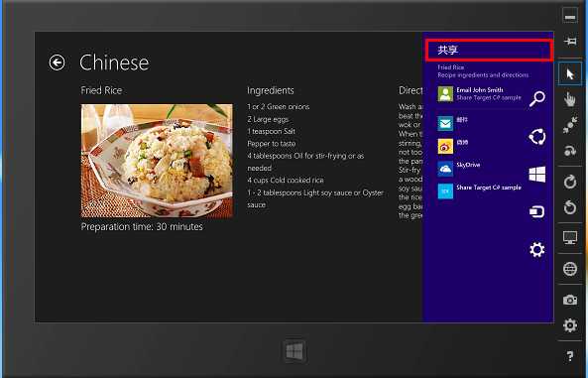Click the Chinese page title
Viewport: 588px width, 378px height.
(x=114, y=63)
